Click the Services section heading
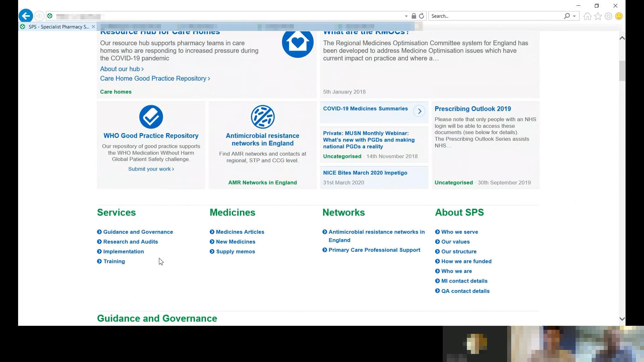Screen dimensions: 644x362 click(x=116, y=212)
